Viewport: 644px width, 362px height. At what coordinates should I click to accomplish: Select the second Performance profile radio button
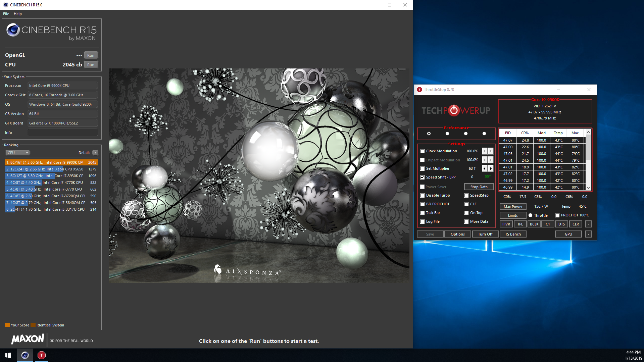click(447, 134)
